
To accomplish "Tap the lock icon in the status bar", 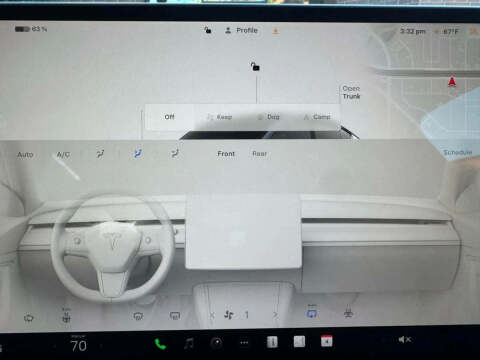I will point(208,30).
